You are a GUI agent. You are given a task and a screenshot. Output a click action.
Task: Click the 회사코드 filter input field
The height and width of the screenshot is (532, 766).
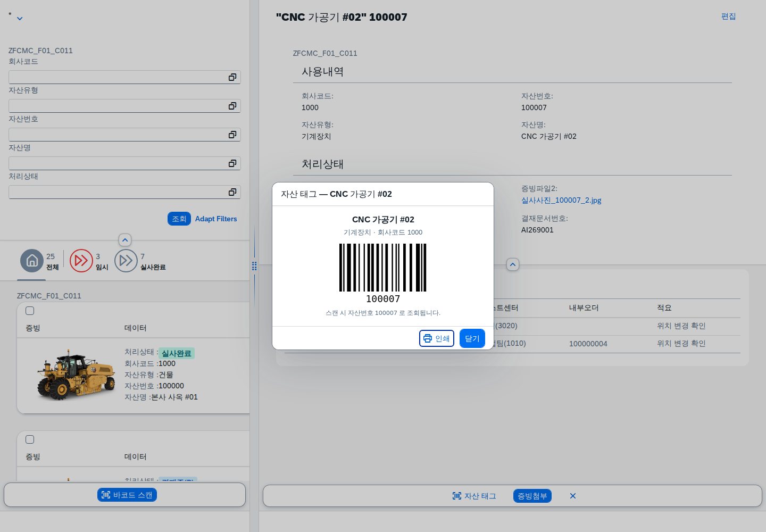point(124,77)
